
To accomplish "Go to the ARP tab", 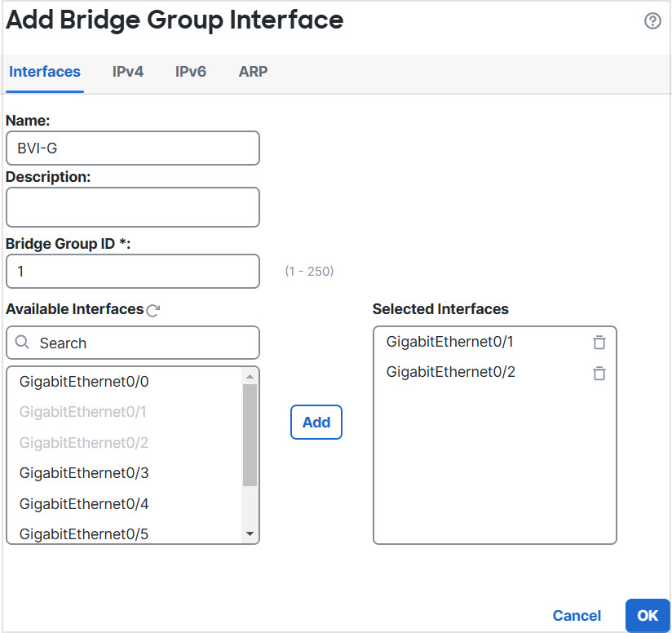I will pos(253,72).
